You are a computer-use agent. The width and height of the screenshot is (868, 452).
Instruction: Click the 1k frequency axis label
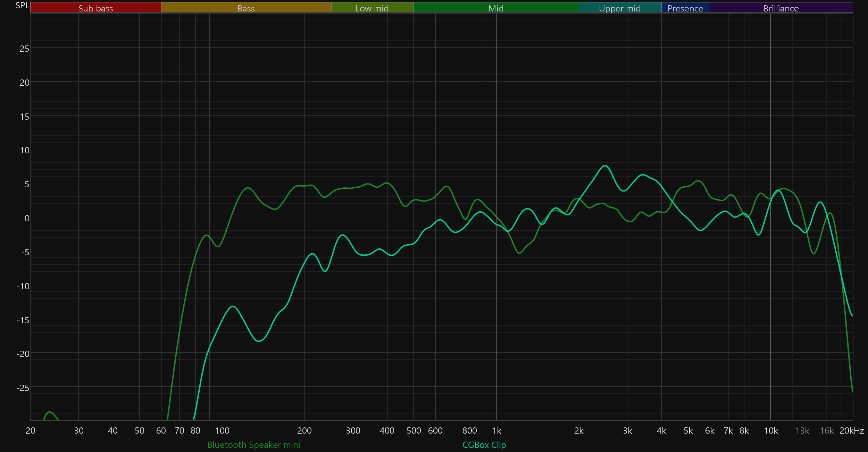click(x=496, y=431)
